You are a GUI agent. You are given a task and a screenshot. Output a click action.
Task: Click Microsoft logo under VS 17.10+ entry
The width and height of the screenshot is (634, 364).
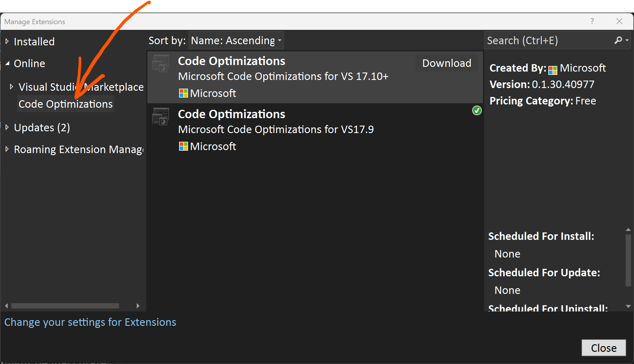tap(183, 93)
